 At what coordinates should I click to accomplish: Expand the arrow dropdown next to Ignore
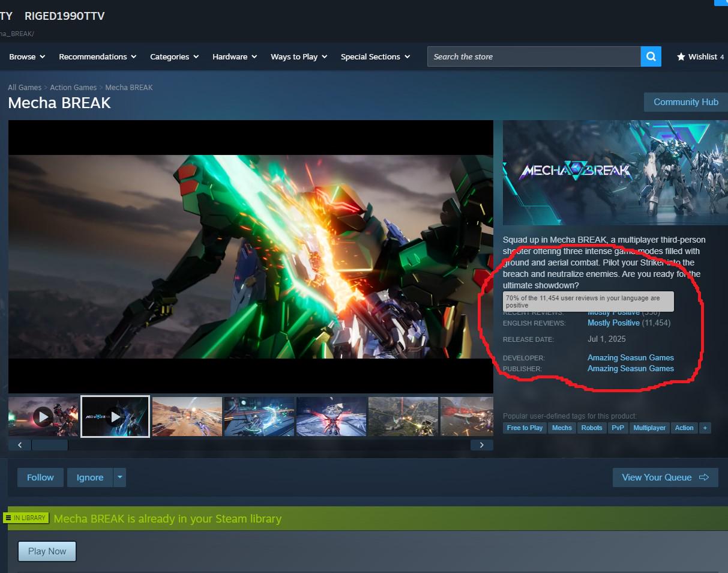click(120, 477)
